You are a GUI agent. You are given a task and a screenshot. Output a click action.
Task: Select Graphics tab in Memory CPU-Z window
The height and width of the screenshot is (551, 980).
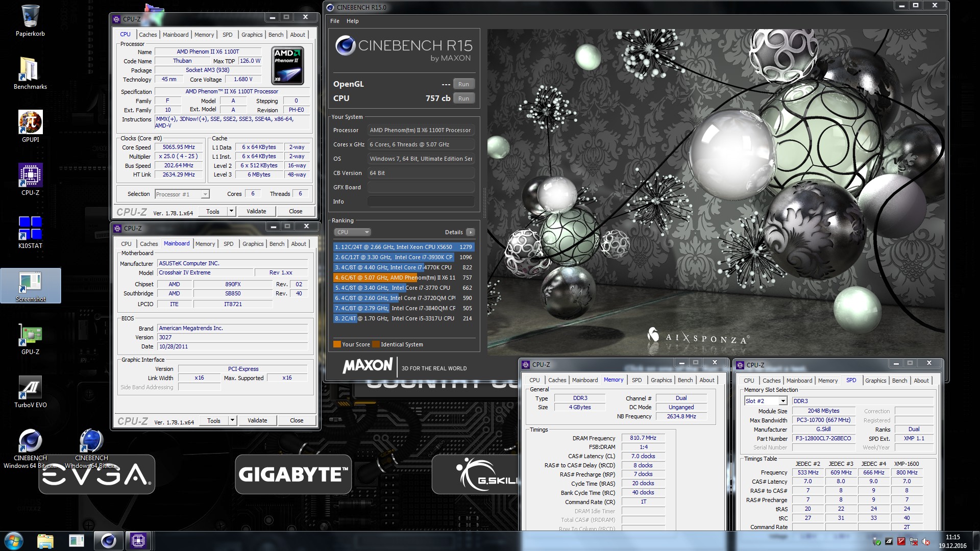[661, 380]
